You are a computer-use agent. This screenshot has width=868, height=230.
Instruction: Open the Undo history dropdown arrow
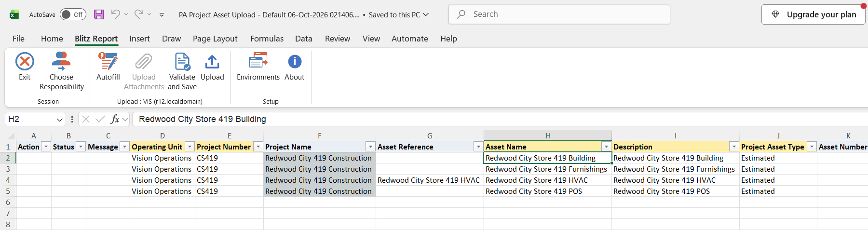tap(126, 14)
